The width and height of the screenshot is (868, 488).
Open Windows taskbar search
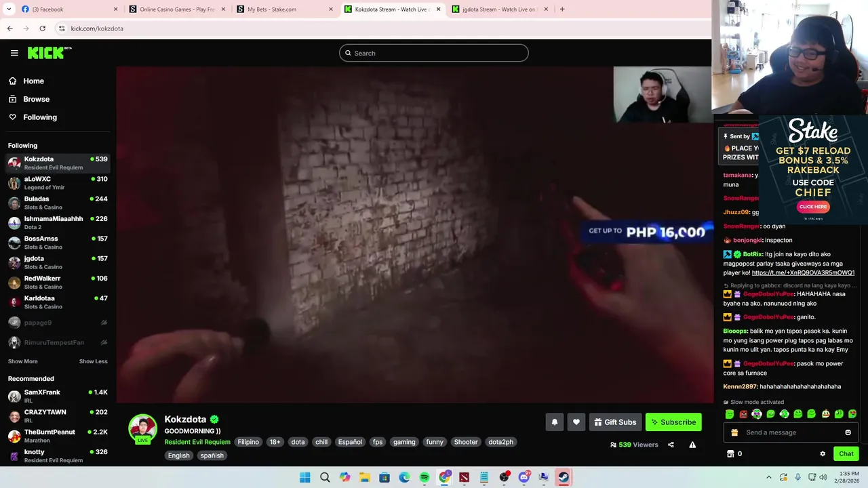[x=325, y=477]
